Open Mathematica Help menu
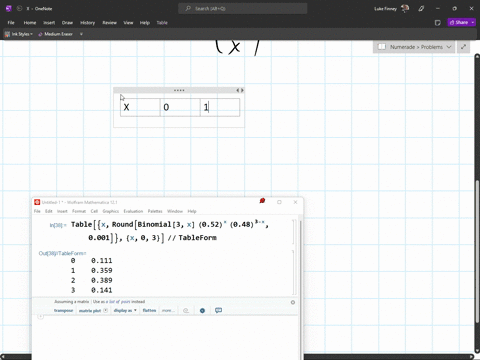 [192, 211]
